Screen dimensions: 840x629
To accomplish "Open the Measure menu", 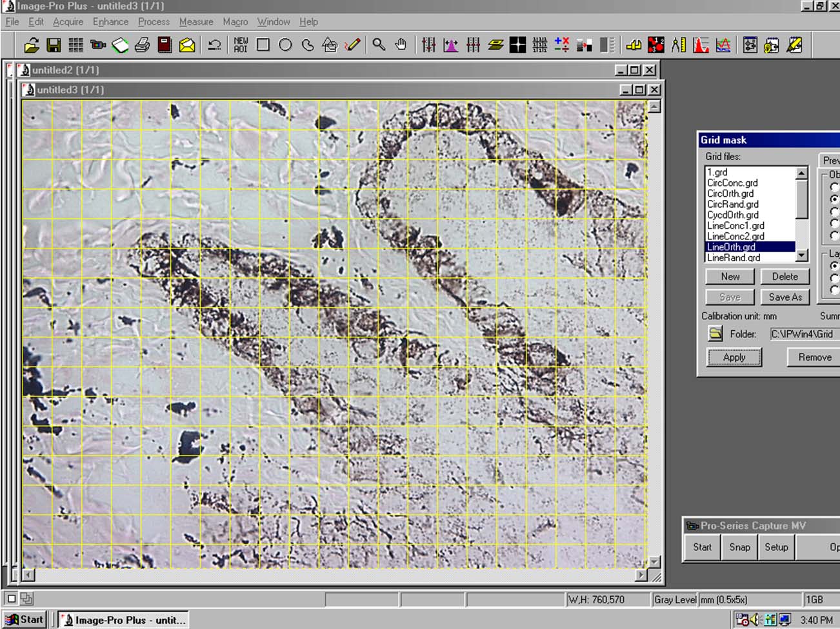I will [x=196, y=21].
